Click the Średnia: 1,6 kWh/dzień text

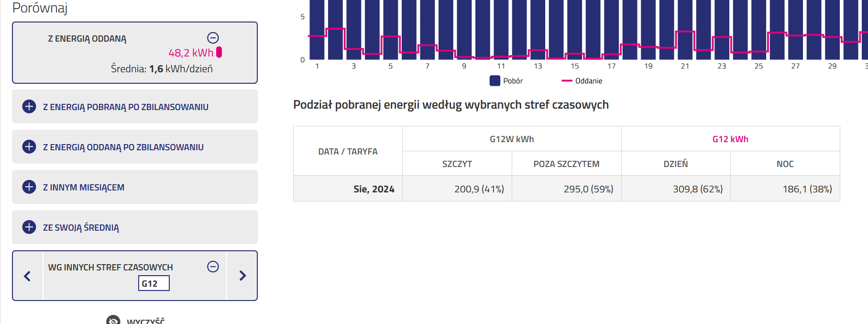162,69
